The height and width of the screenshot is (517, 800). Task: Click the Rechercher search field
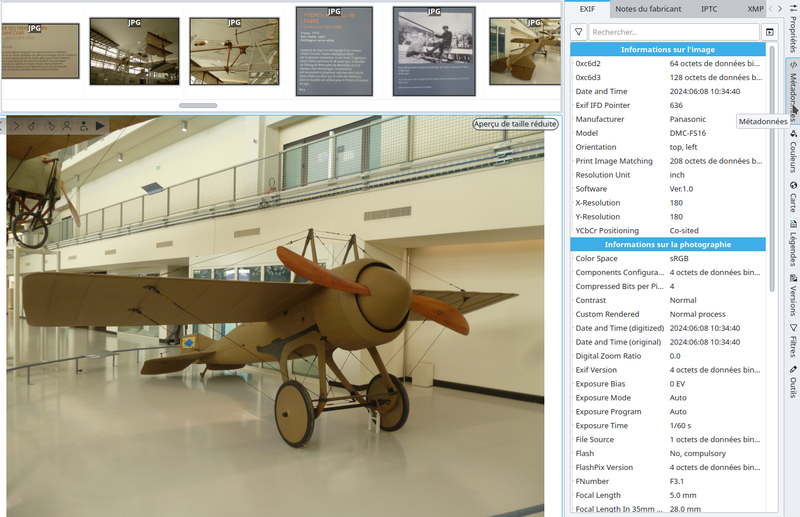pyautogui.click(x=673, y=32)
